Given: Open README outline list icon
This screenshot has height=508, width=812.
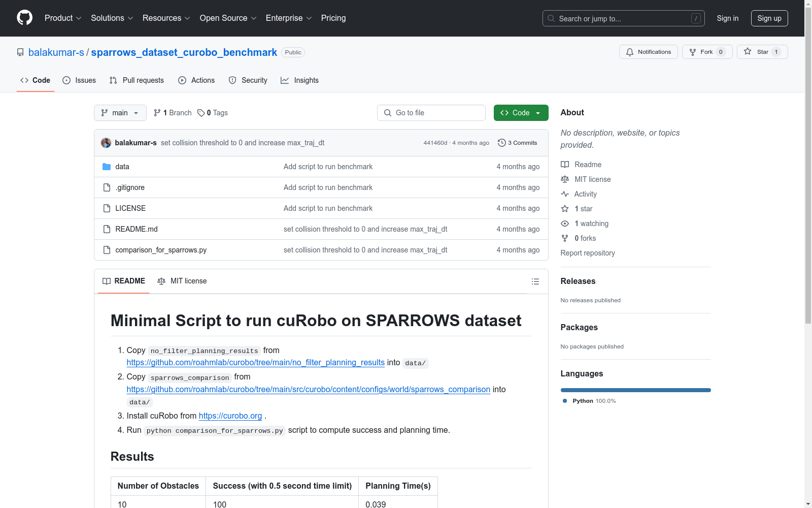Looking at the screenshot, I should tap(535, 281).
